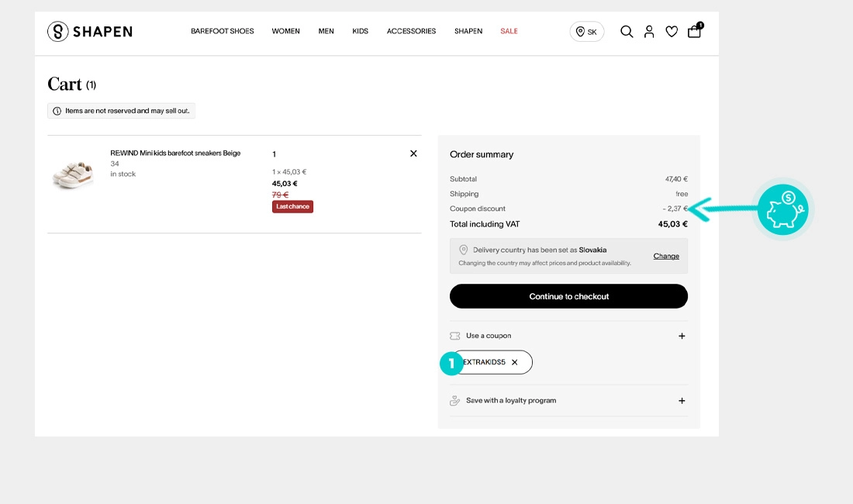Continue to checkout
This screenshot has height=504, width=853.
pyautogui.click(x=568, y=296)
